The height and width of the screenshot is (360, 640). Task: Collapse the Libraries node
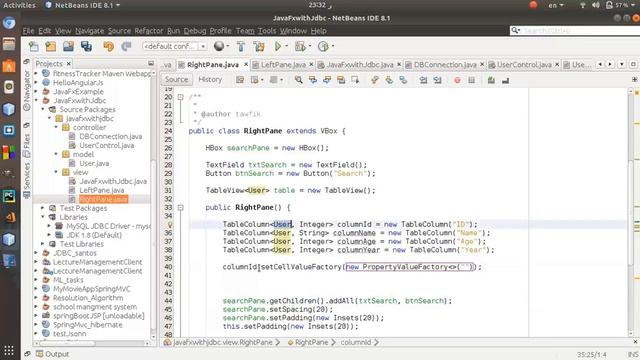tap(43, 217)
